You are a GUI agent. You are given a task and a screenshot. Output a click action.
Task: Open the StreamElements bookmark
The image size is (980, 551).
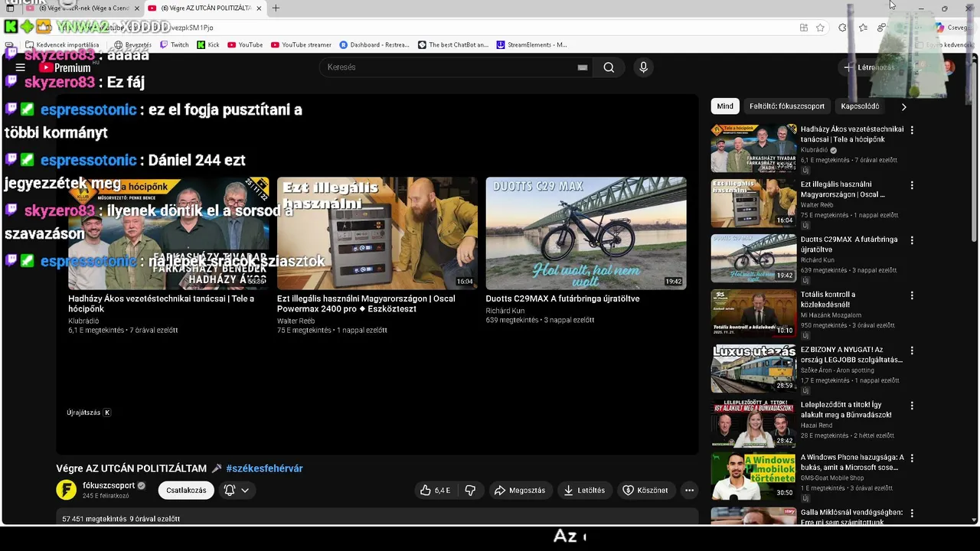click(532, 45)
